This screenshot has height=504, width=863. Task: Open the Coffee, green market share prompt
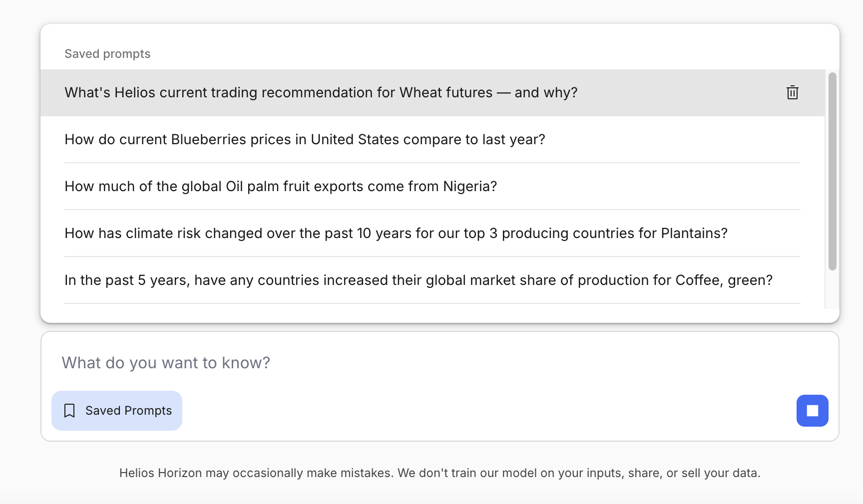(418, 280)
